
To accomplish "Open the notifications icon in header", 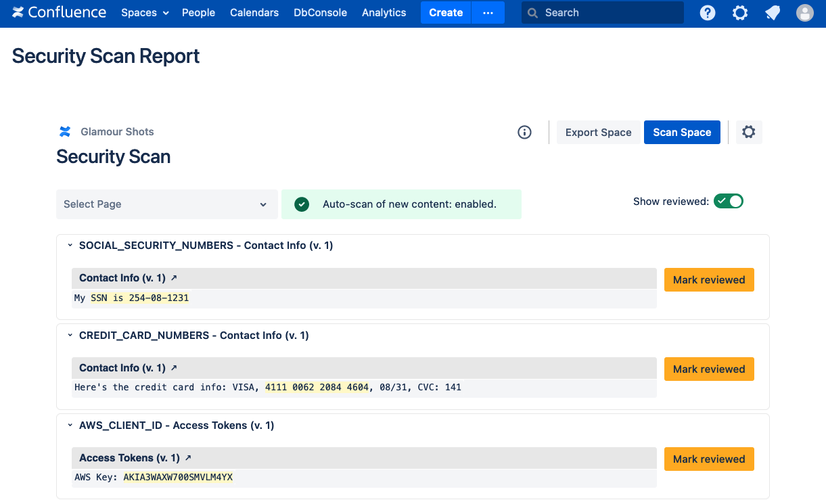I will (773, 13).
